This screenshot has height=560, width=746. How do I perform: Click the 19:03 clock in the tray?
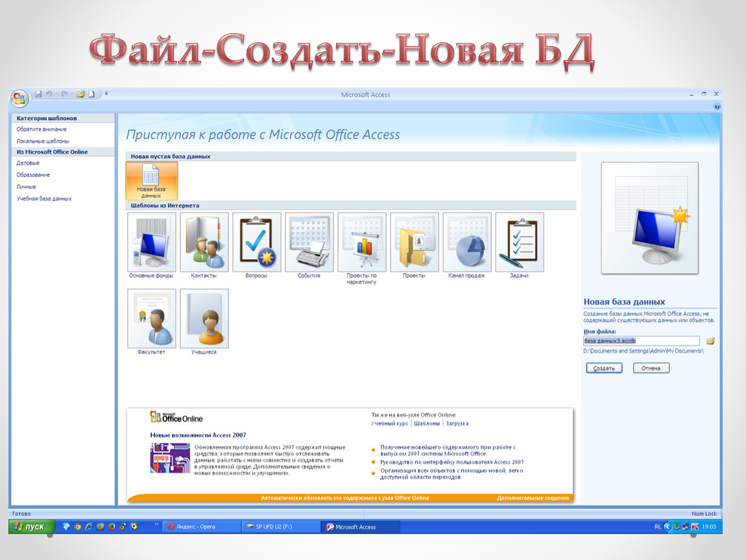click(x=709, y=527)
